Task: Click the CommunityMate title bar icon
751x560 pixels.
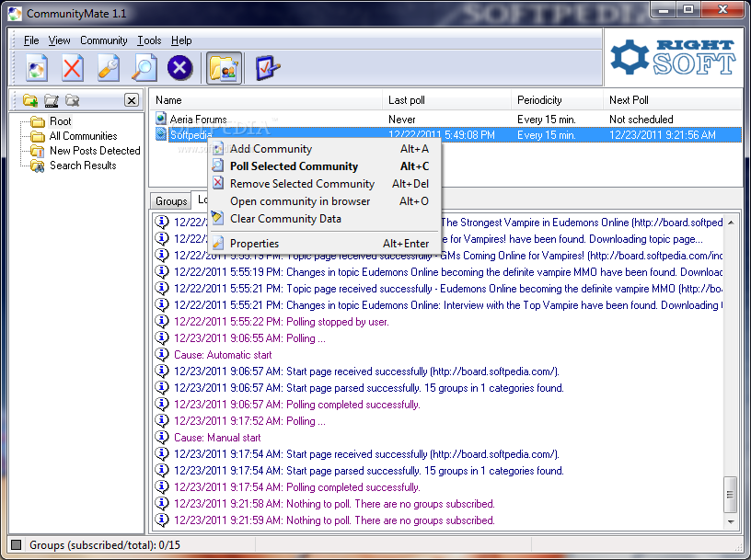Action: (x=15, y=14)
